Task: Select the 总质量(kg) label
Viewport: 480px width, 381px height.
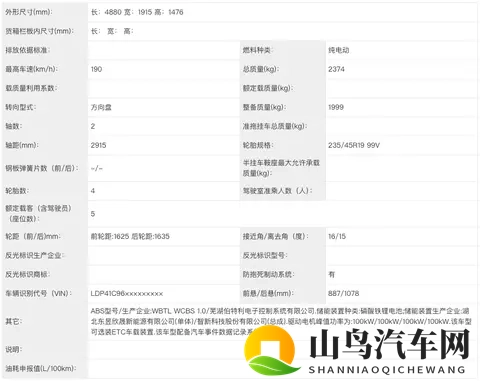Action: tap(261, 69)
